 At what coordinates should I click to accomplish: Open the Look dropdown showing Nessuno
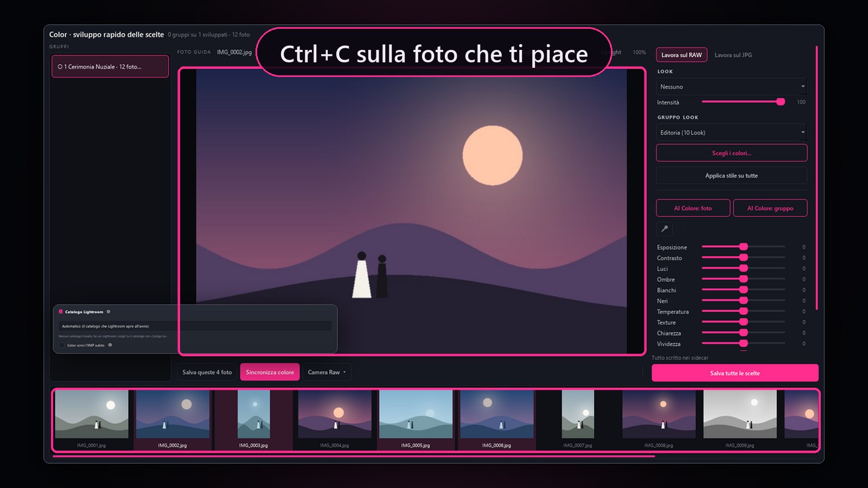coord(731,87)
